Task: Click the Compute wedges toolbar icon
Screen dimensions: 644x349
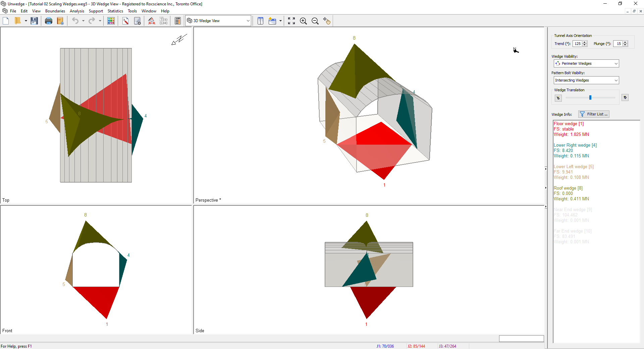Action: (x=152, y=21)
